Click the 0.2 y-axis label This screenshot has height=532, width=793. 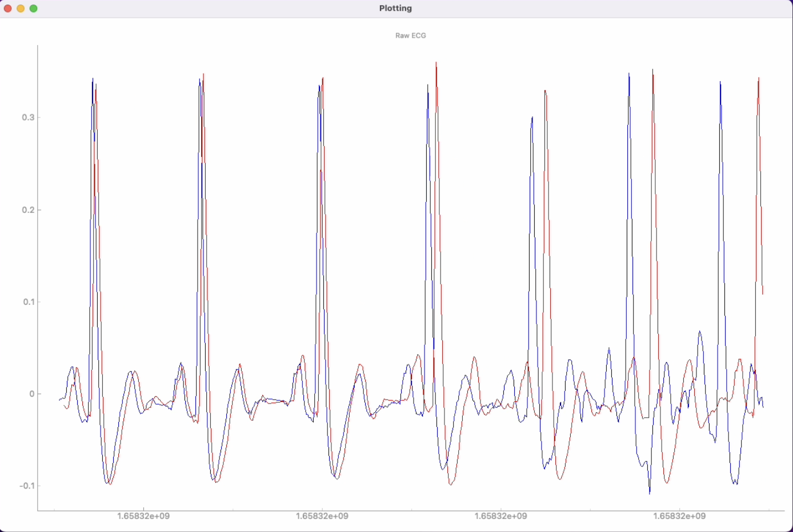28,210
